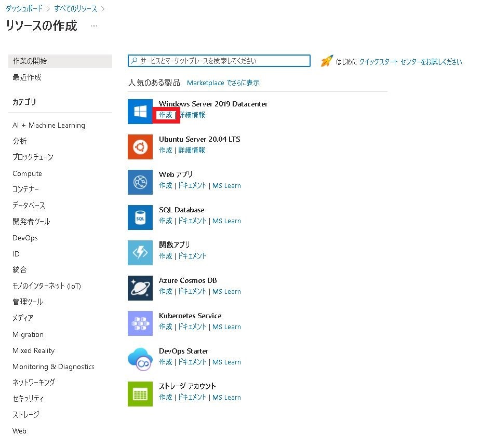Click 作成 under Windows Server 2019 Datacenter
The width and height of the screenshot is (482, 448).
tap(166, 115)
